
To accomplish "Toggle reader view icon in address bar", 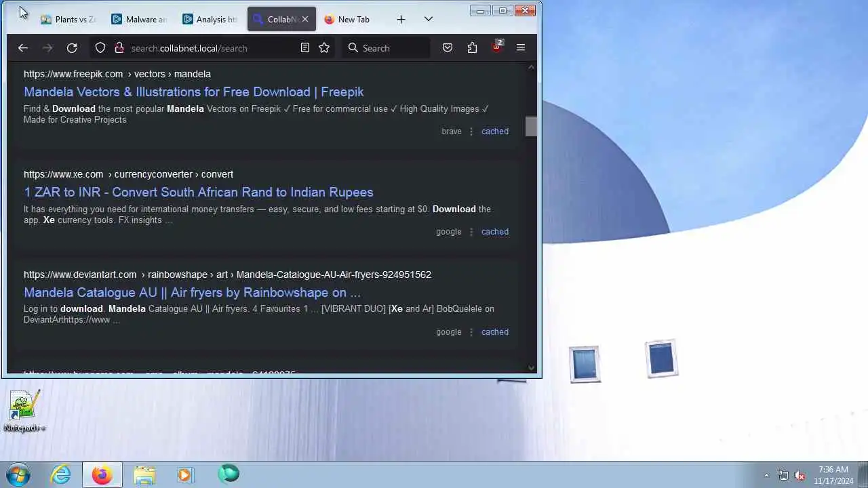I will point(305,48).
